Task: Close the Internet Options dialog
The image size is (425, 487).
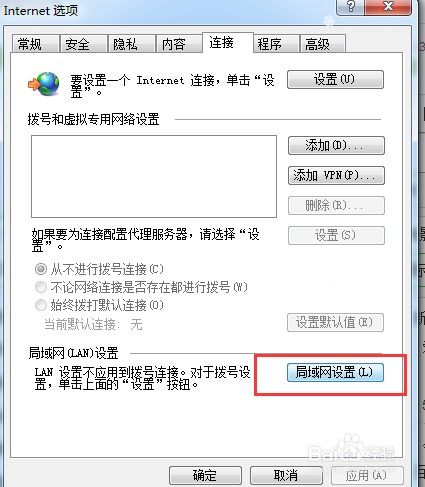Action: point(388,7)
